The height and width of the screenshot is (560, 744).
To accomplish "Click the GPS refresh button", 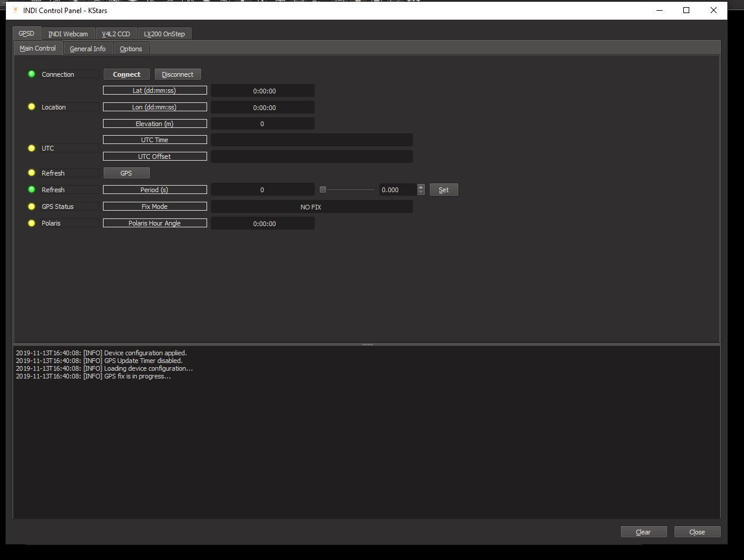I will pos(127,173).
